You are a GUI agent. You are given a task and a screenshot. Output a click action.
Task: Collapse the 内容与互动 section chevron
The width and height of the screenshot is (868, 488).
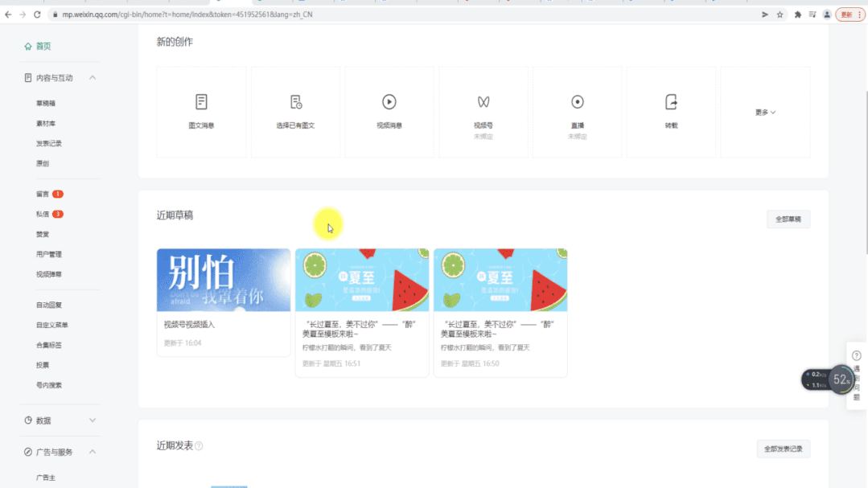[93, 78]
